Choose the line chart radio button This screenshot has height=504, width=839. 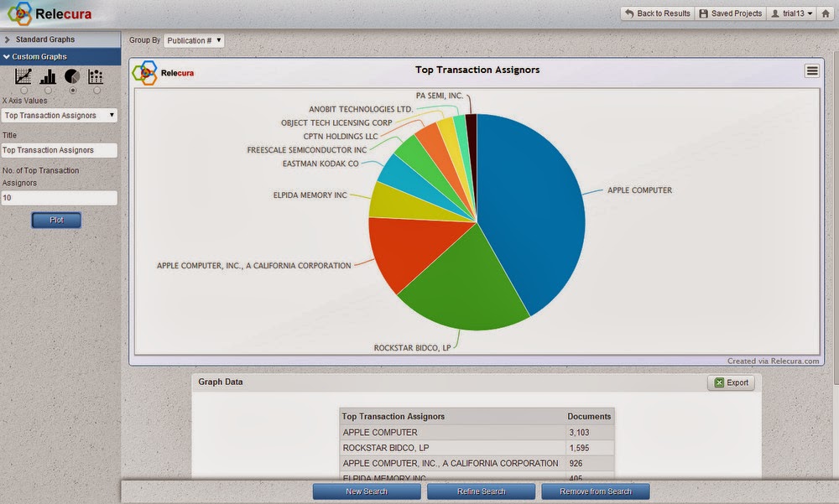coord(24,91)
